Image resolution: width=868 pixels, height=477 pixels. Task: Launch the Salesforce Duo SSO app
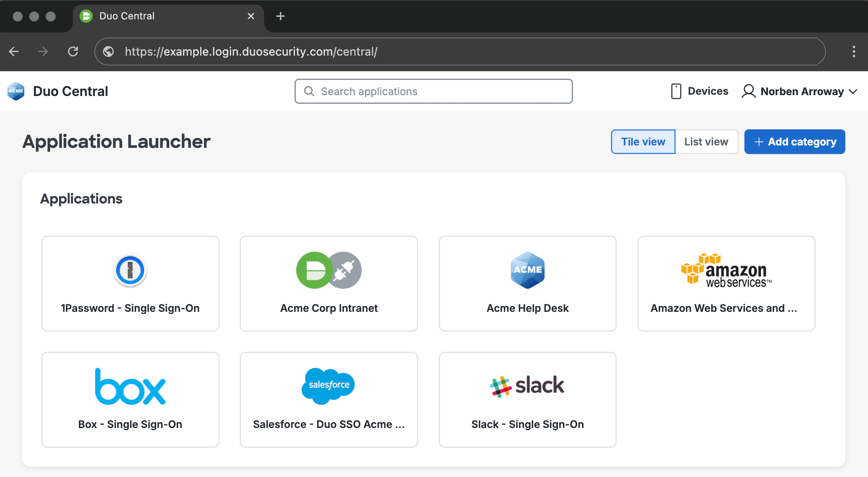328,400
